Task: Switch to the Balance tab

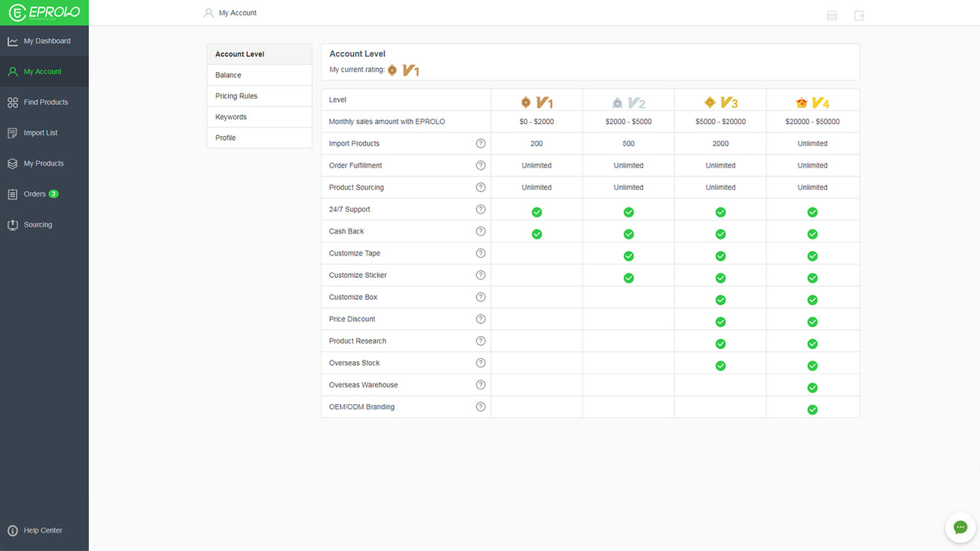Action: (x=227, y=75)
